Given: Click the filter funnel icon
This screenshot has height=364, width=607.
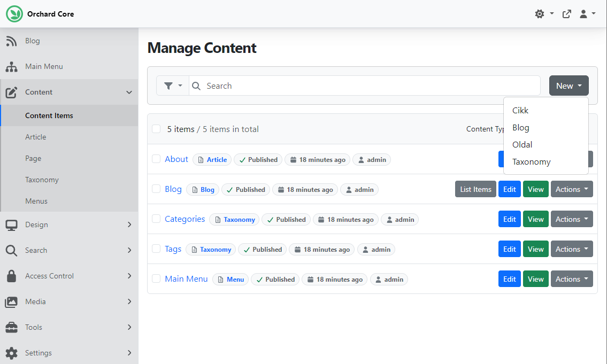Looking at the screenshot, I should point(168,86).
